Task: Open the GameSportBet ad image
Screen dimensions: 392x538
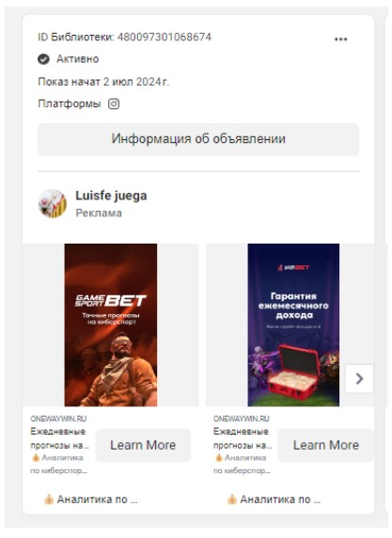Action: 111,324
